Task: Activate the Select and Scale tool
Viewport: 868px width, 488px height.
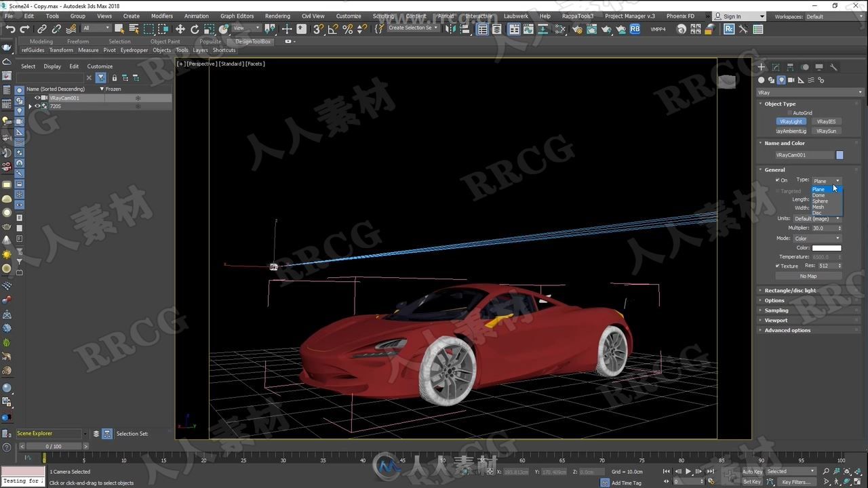Action: coord(210,29)
